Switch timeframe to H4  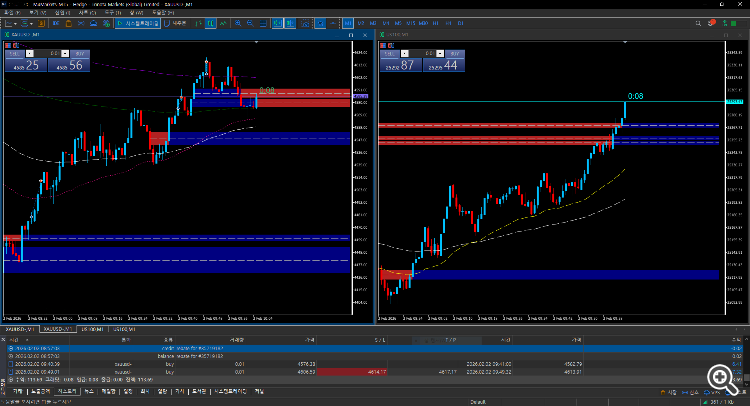click(448, 23)
